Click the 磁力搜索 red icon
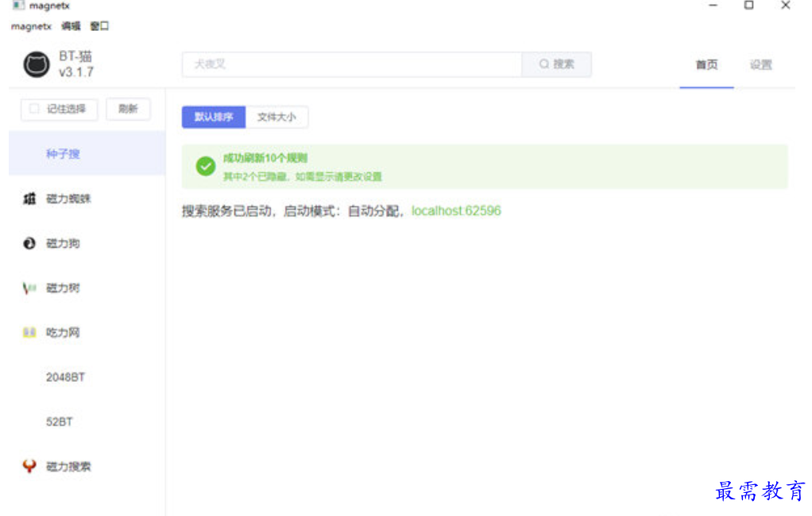 pyautogui.click(x=29, y=466)
